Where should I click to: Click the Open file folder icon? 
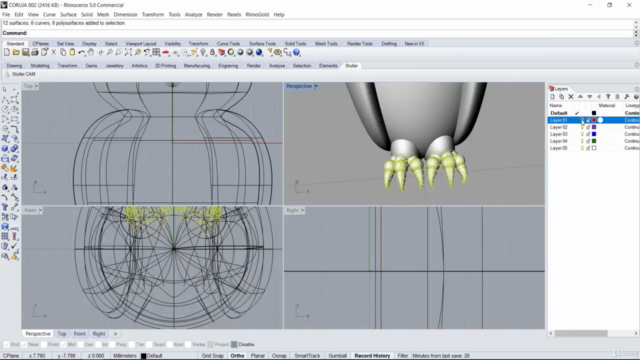click(16, 52)
